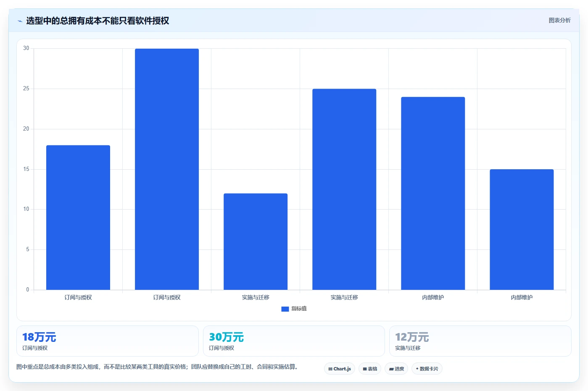Open the 18万元 订阅与授权 card
This screenshot has height=391, width=588.
pyautogui.click(x=108, y=341)
